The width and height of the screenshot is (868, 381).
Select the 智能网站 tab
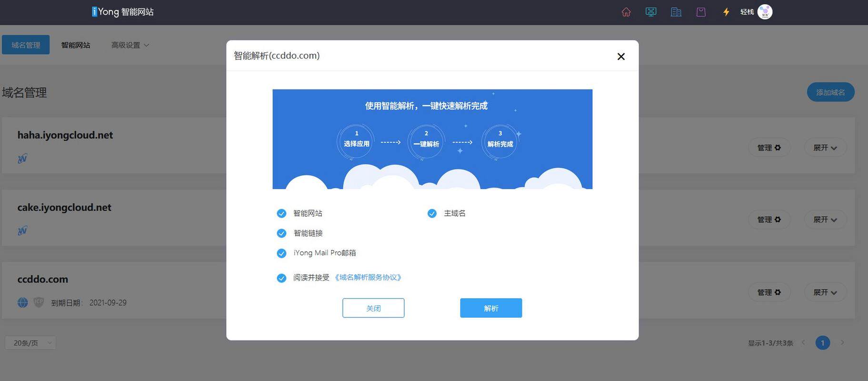[x=76, y=45]
